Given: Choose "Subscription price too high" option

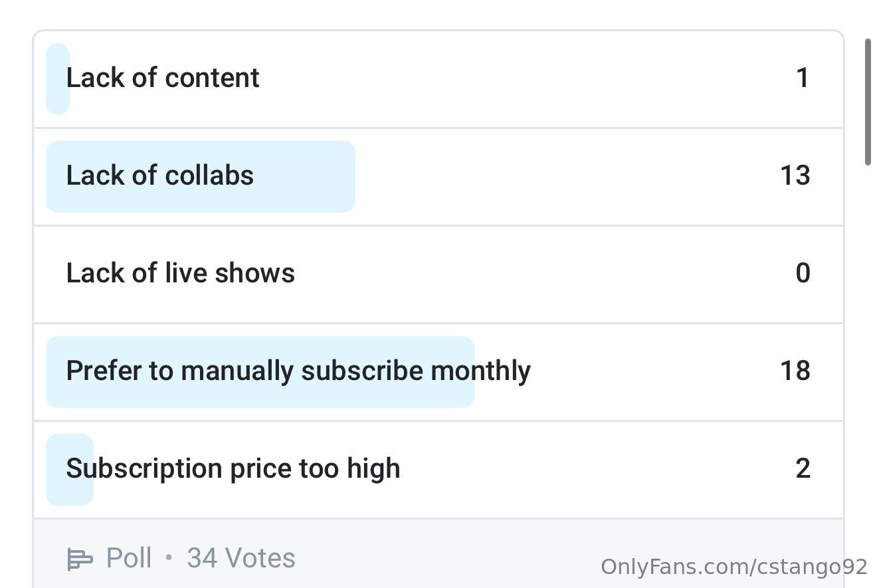Looking at the screenshot, I should click(x=233, y=468).
